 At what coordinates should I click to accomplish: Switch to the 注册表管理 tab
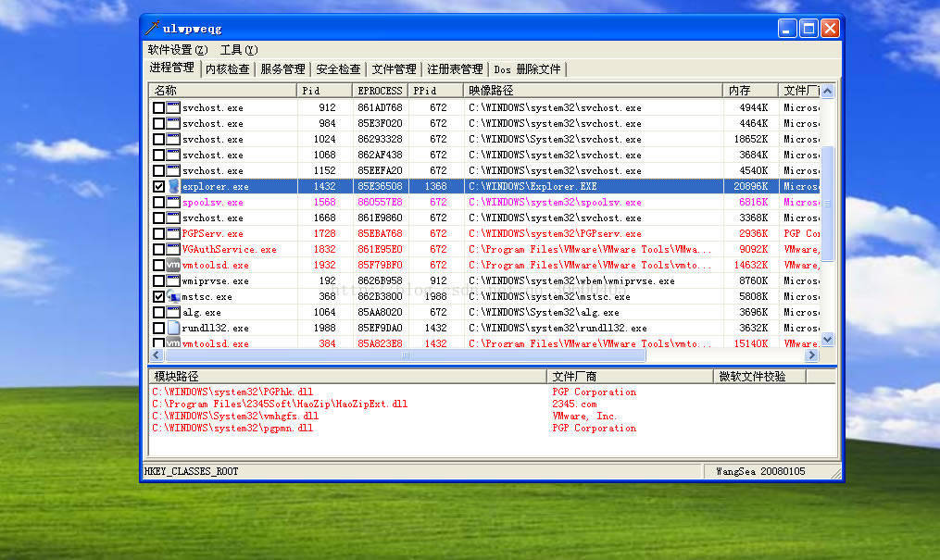(455, 69)
